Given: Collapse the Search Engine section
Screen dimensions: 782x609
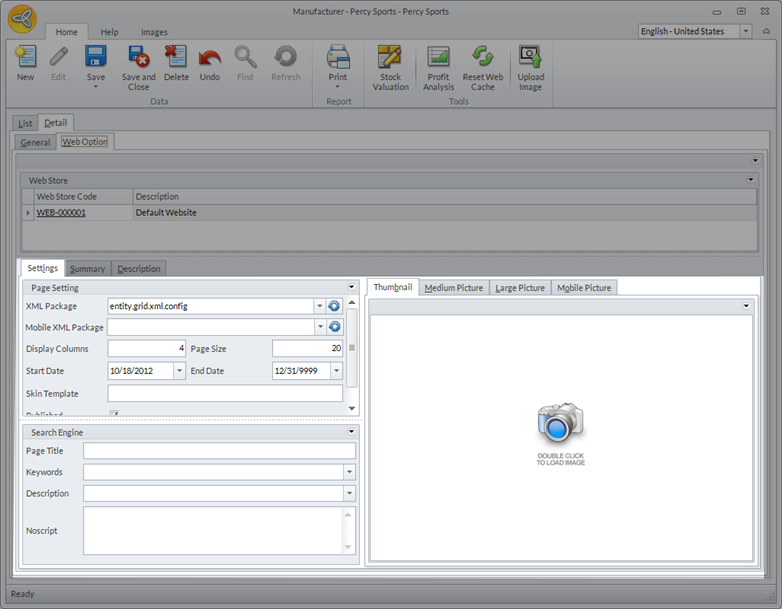Looking at the screenshot, I should pyautogui.click(x=351, y=433).
